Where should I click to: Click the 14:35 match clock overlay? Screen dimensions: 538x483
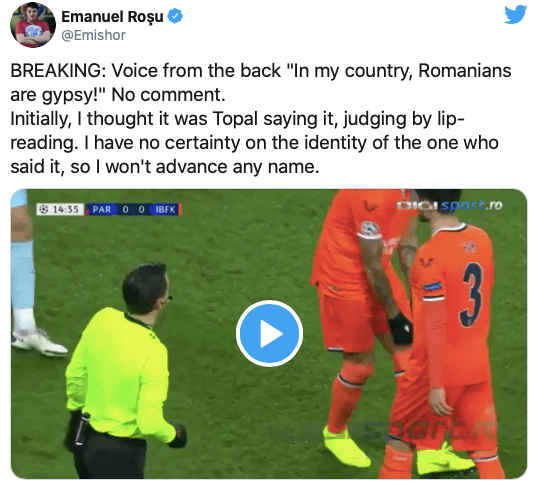pyautogui.click(x=61, y=209)
